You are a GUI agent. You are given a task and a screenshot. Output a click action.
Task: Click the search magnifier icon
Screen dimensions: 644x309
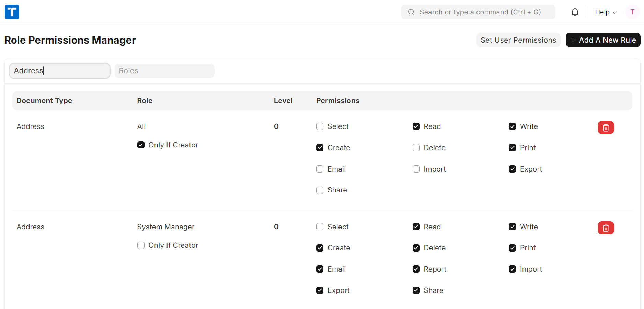[411, 12]
